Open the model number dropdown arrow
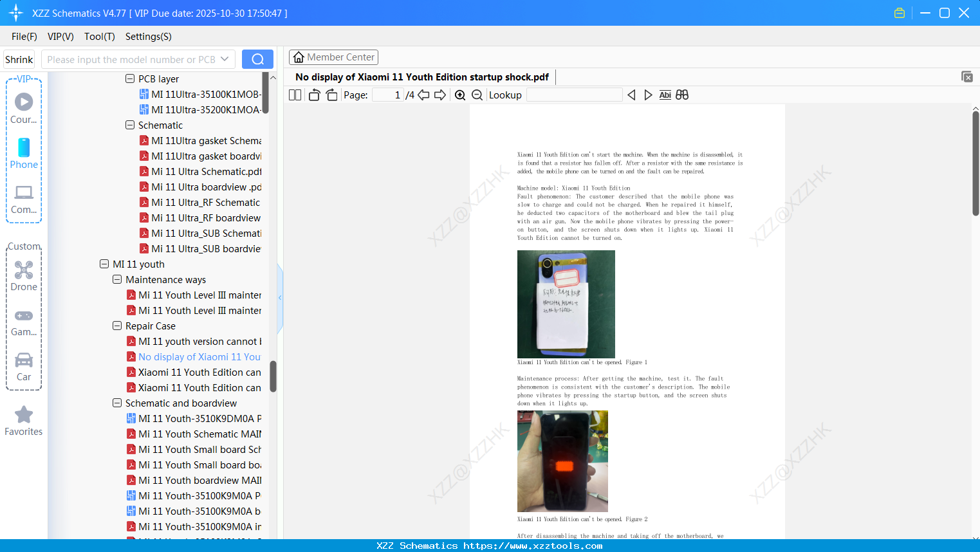Viewport: 980px width, 552px height. pyautogui.click(x=225, y=59)
